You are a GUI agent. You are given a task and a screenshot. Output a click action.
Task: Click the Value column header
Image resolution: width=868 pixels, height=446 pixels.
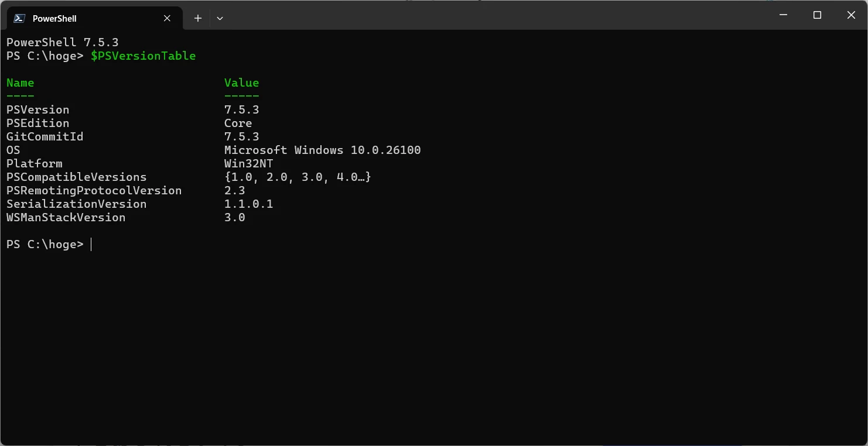coord(241,83)
